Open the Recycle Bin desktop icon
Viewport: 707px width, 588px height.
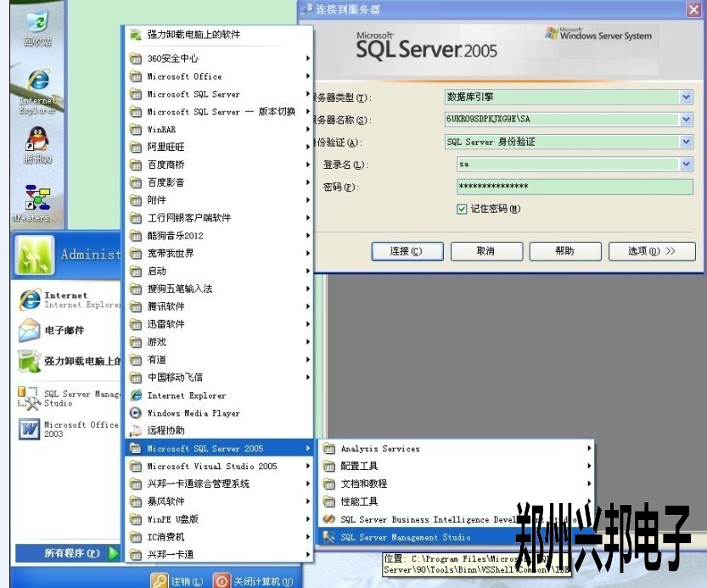coord(36,23)
